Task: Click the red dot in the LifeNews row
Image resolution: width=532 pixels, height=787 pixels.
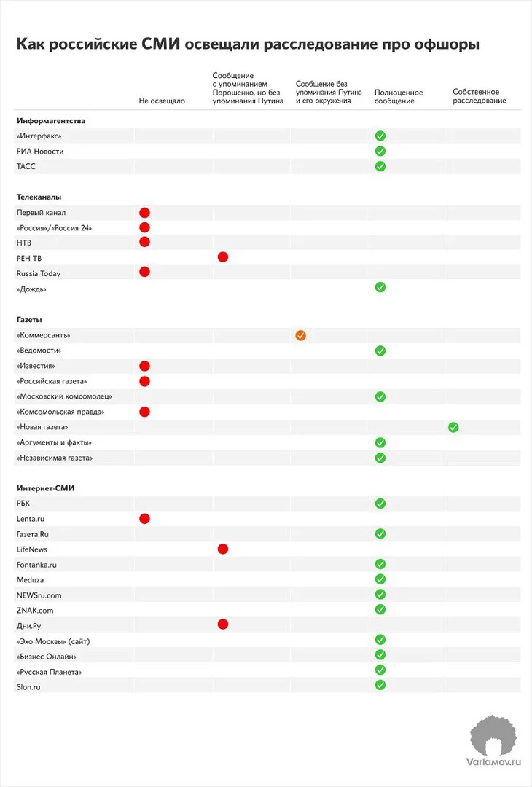Action: pos(223,549)
